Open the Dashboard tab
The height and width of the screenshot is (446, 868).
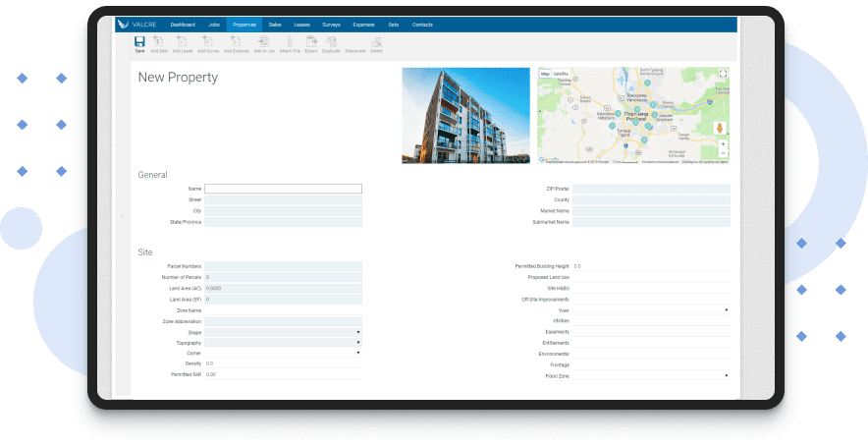(x=183, y=25)
